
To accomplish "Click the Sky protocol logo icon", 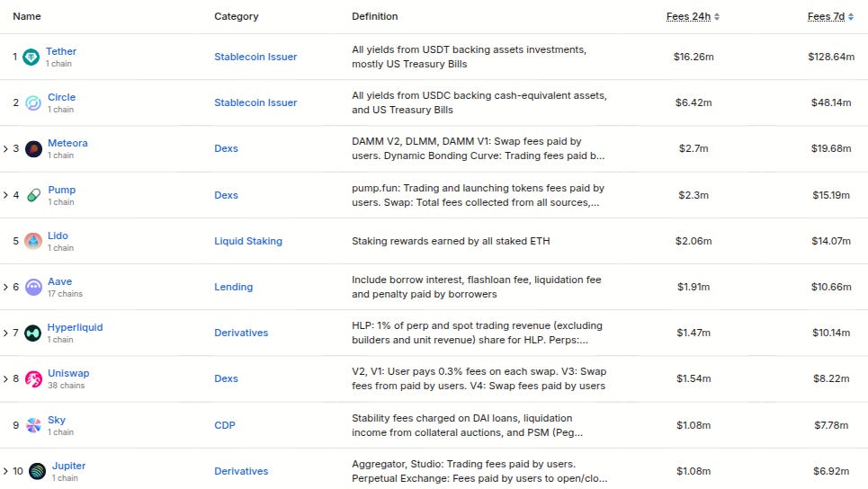I will click(x=33, y=425).
